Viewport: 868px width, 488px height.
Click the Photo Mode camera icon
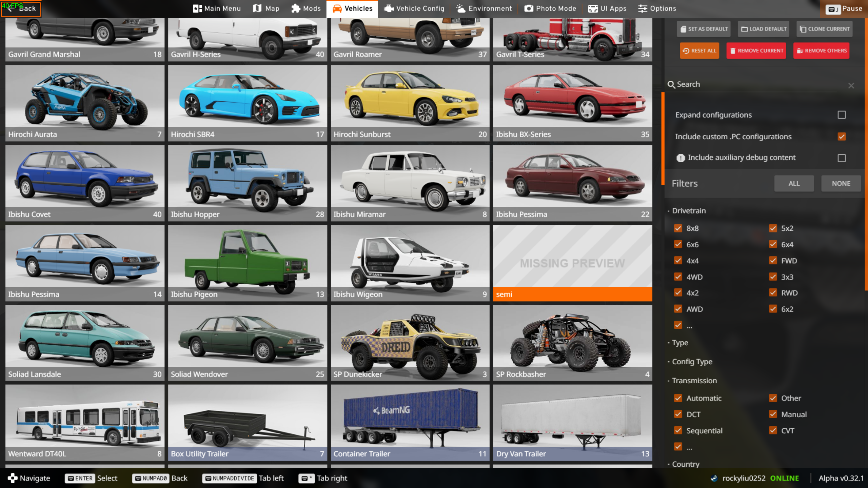pyautogui.click(x=529, y=8)
